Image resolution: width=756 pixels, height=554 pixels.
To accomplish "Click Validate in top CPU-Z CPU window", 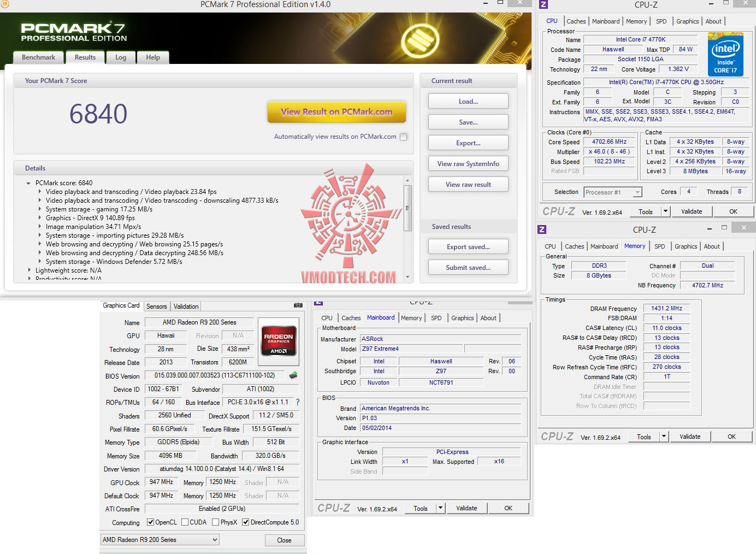I will coord(692,211).
